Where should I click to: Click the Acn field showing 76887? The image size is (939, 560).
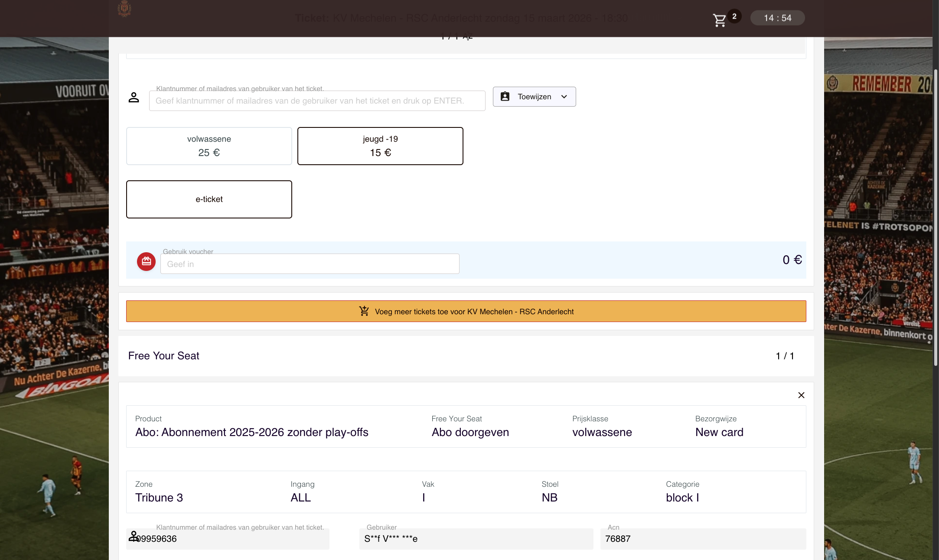click(703, 539)
